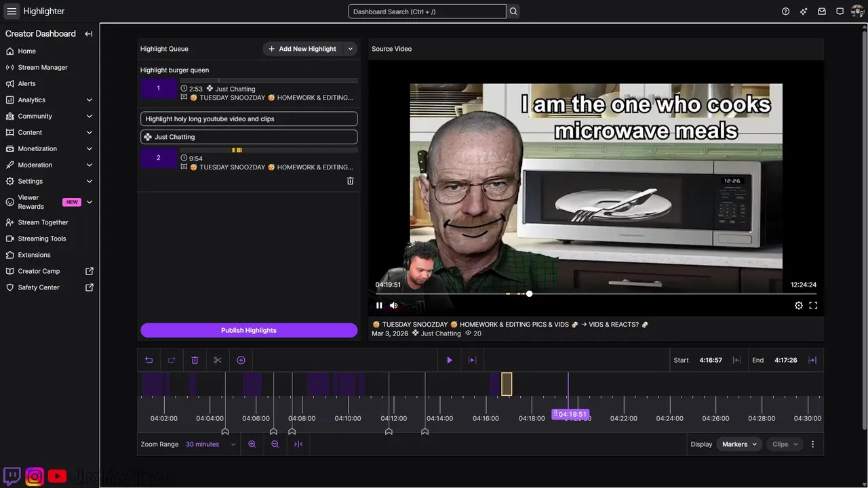The image size is (868, 488).
Task: Expand the Monetization menu
Action: click(x=90, y=148)
